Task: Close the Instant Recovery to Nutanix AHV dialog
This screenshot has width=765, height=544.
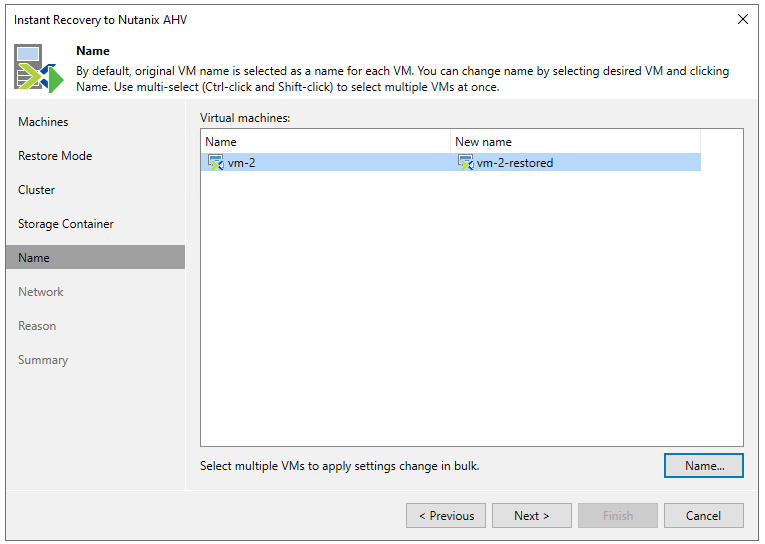Action: (743, 19)
